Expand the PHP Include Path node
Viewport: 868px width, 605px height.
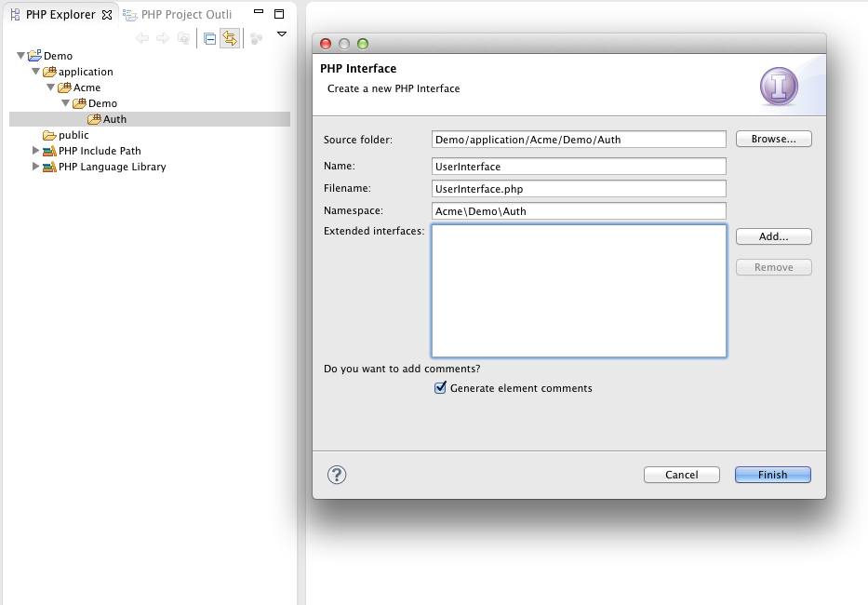35,151
